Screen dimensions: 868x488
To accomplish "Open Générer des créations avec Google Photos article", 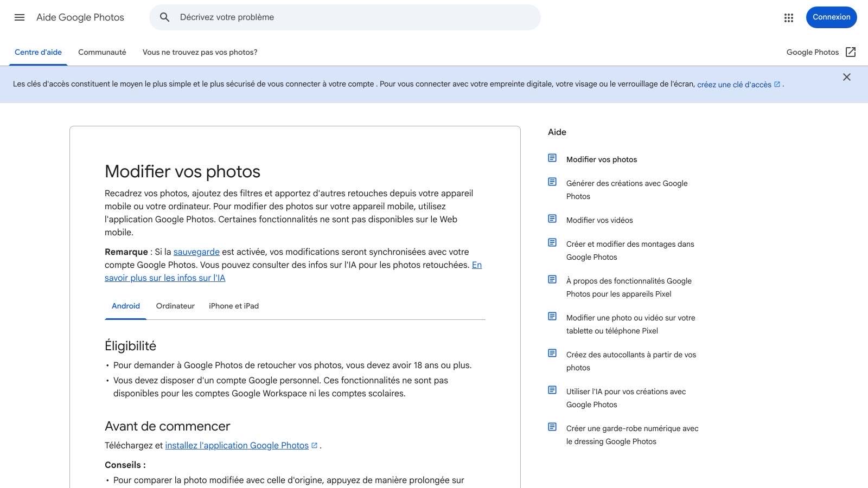I will pos(627,190).
